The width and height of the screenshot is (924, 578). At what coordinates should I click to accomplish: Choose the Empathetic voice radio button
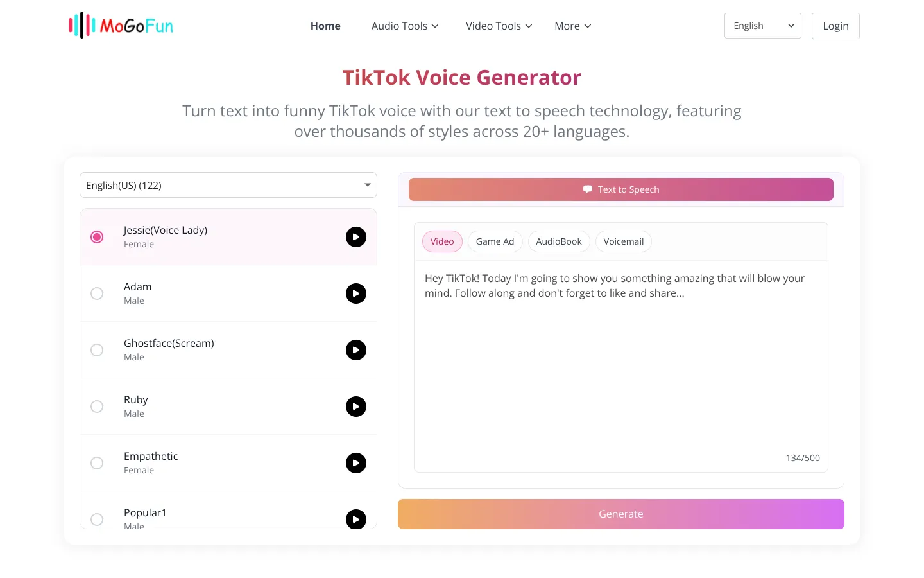pos(97,463)
